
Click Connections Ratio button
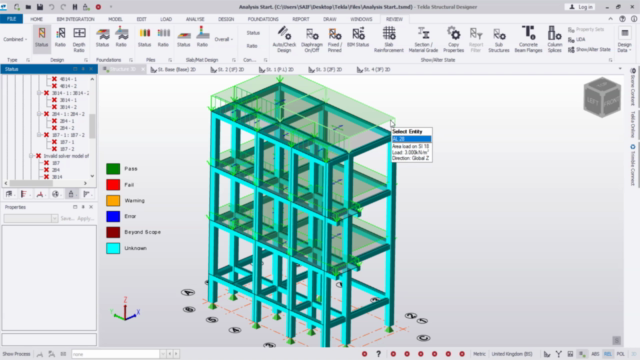[252, 46]
